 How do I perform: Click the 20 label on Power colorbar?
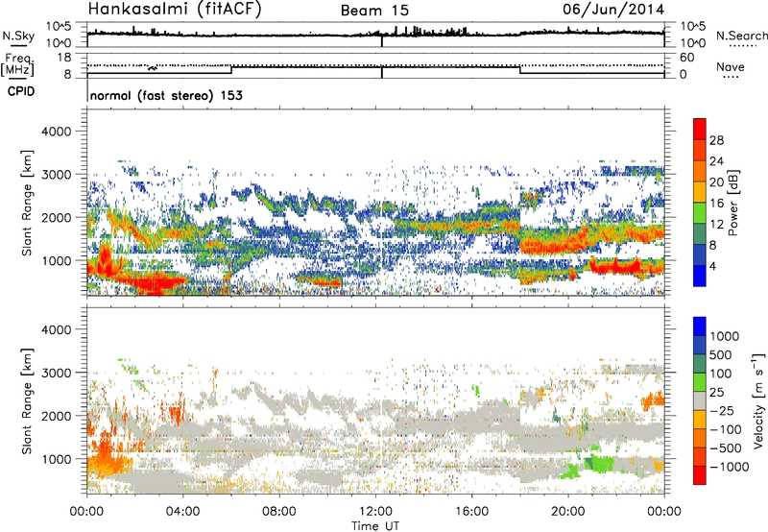[x=716, y=182]
